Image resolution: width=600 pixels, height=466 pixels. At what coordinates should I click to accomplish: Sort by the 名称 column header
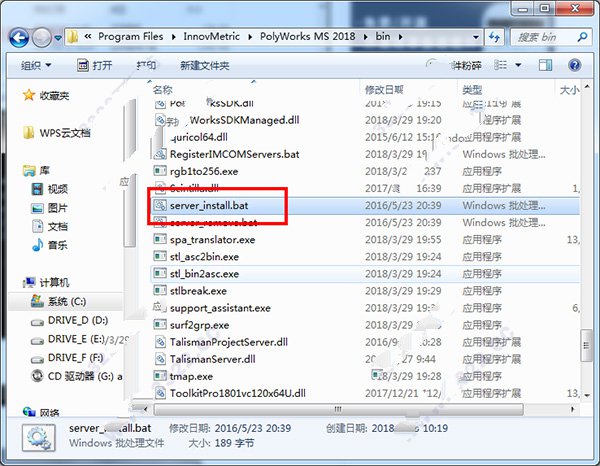[163, 90]
